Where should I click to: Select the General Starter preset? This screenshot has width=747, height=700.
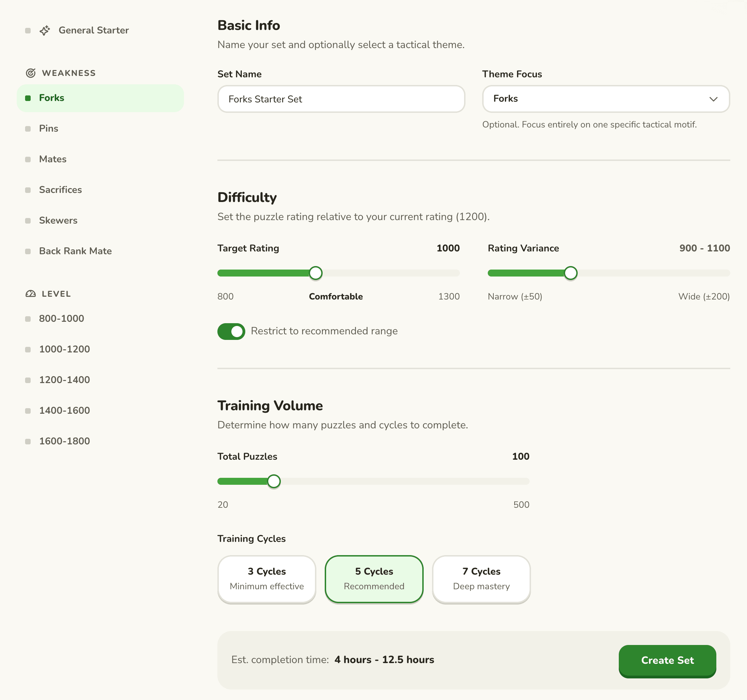(x=100, y=30)
